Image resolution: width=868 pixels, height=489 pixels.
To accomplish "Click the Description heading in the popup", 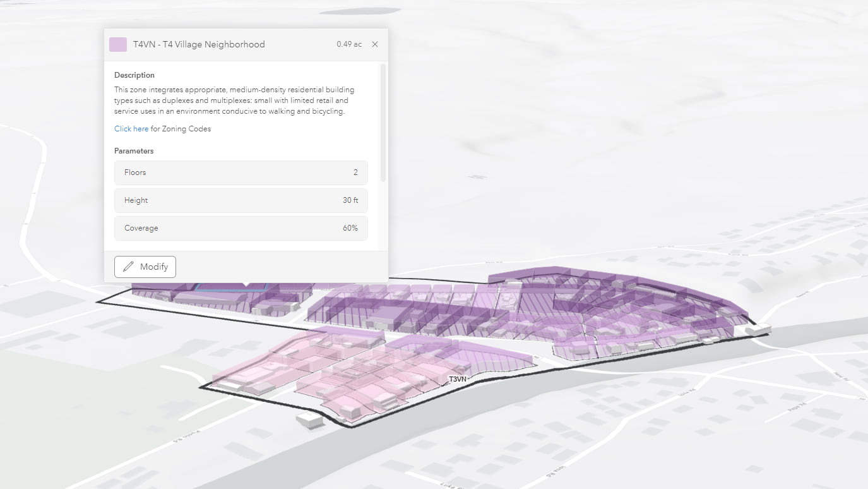I will click(x=134, y=75).
